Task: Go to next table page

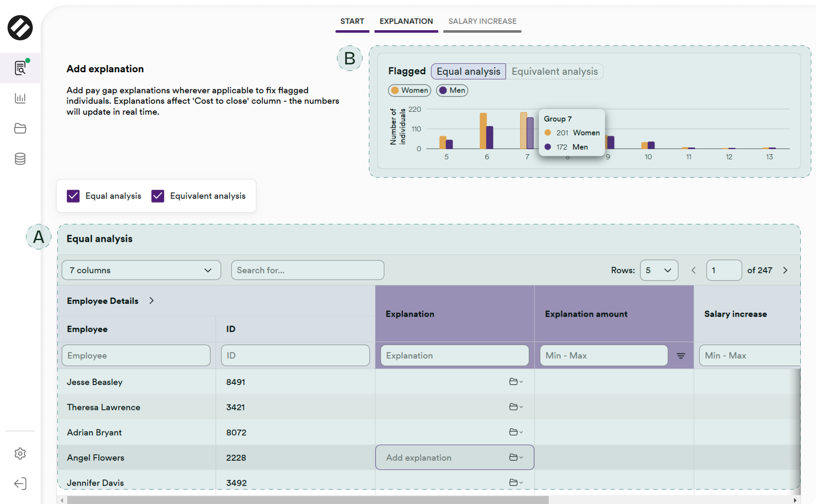Action: click(x=785, y=270)
